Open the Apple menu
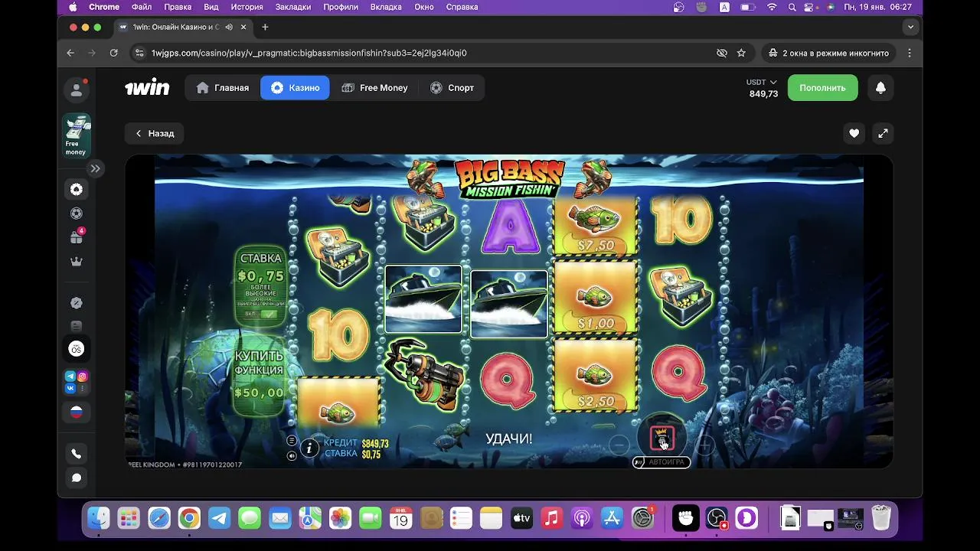This screenshot has width=980, height=551. (73, 7)
